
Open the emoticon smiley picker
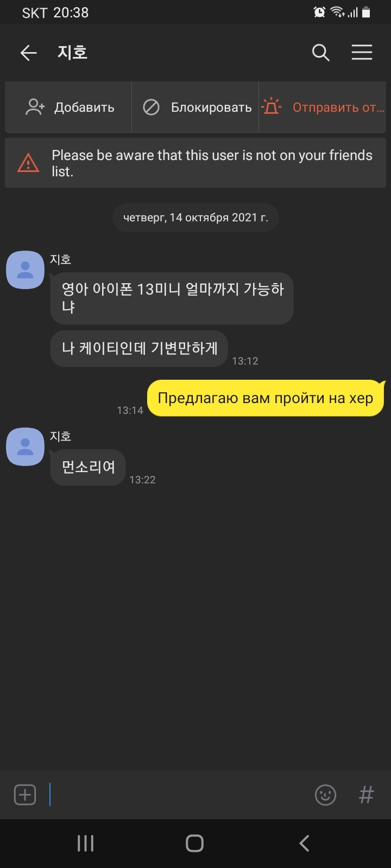pyautogui.click(x=325, y=795)
